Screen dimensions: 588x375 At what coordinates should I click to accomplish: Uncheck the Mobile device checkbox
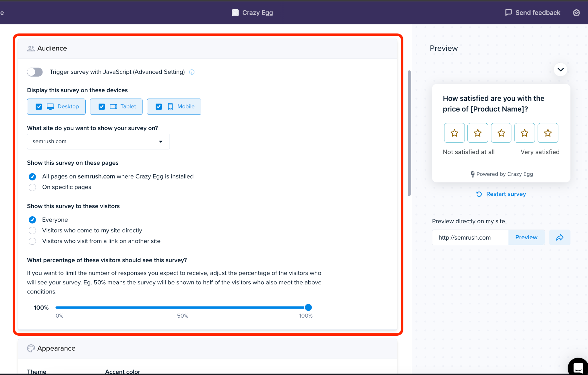[159, 107]
